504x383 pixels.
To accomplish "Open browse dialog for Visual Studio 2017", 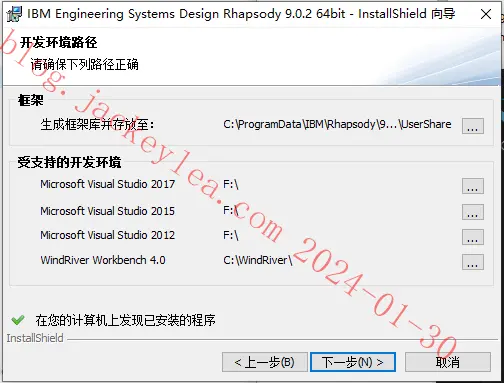I will tap(473, 186).
